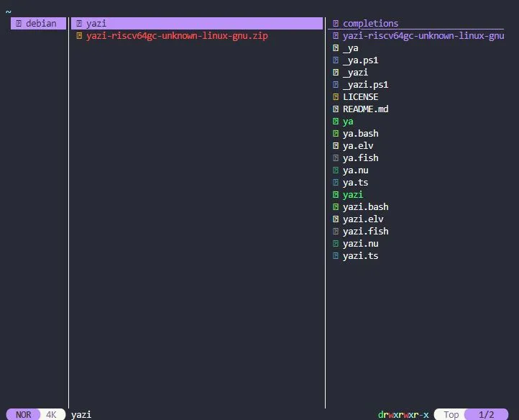Select the ya.nu file name
519x420 pixels.
click(356, 170)
